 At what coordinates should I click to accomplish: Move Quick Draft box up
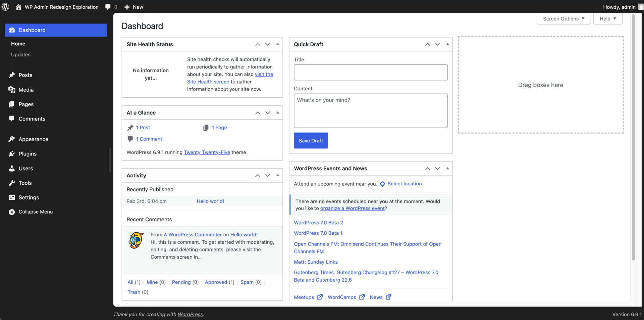[427, 44]
